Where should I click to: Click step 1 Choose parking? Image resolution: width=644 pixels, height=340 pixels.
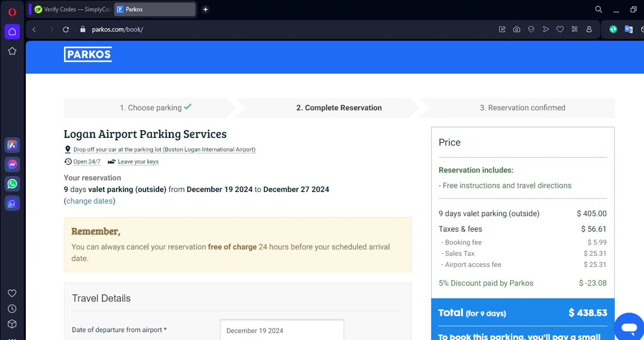point(155,108)
